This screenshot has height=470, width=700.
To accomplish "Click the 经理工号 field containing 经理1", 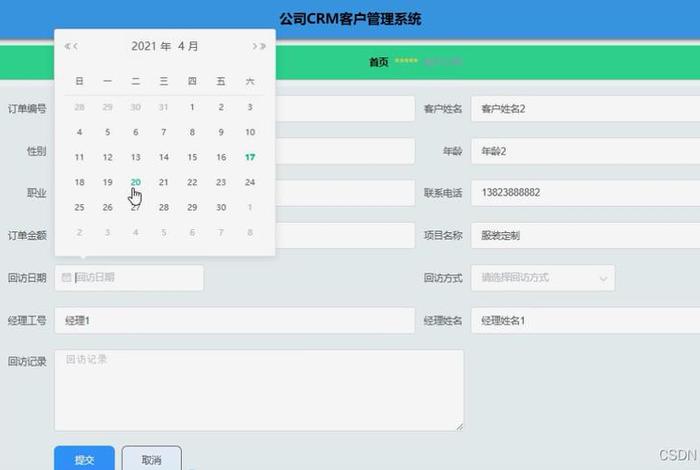I will [235, 320].
